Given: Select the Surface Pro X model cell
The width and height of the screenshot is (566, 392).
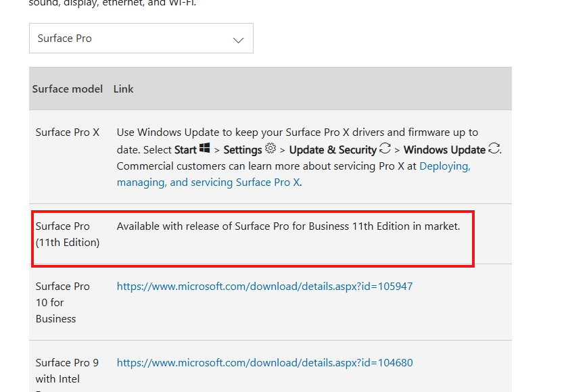Looking at the screenshot, I should tap(68, 132).
